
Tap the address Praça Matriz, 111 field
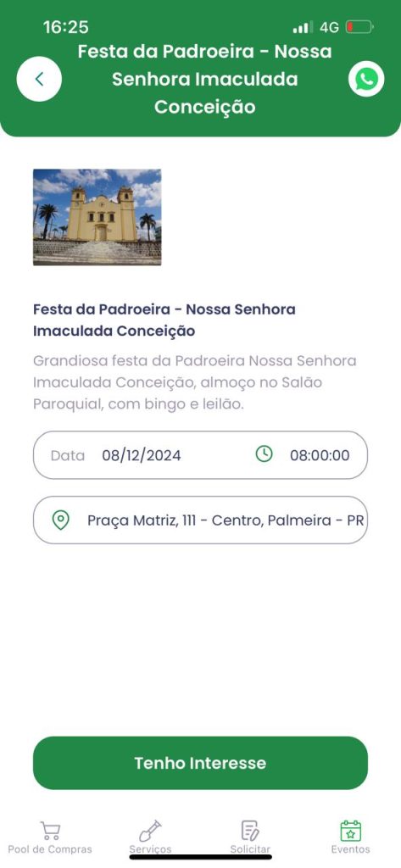point(200,520)
